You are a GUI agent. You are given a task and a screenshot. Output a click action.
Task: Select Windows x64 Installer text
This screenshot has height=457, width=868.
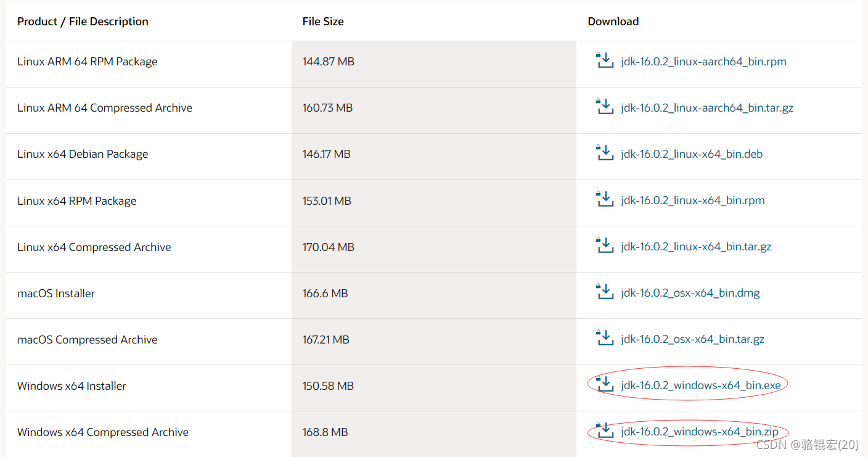click(72, 386)
